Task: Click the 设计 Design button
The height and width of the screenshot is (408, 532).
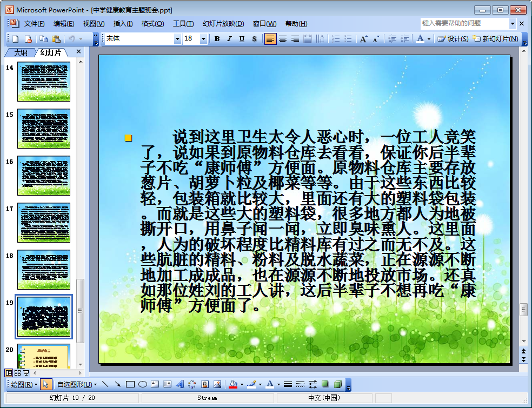Action: click(453, 39)
